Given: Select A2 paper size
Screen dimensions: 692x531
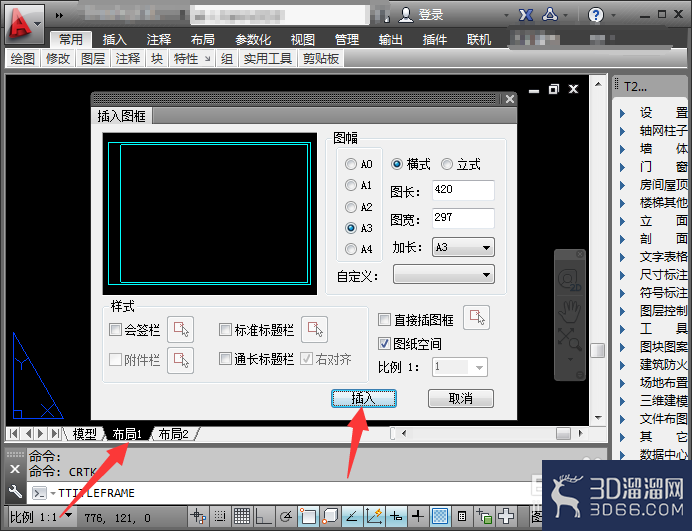Looking at the screenshot, I should coord(358,207).
